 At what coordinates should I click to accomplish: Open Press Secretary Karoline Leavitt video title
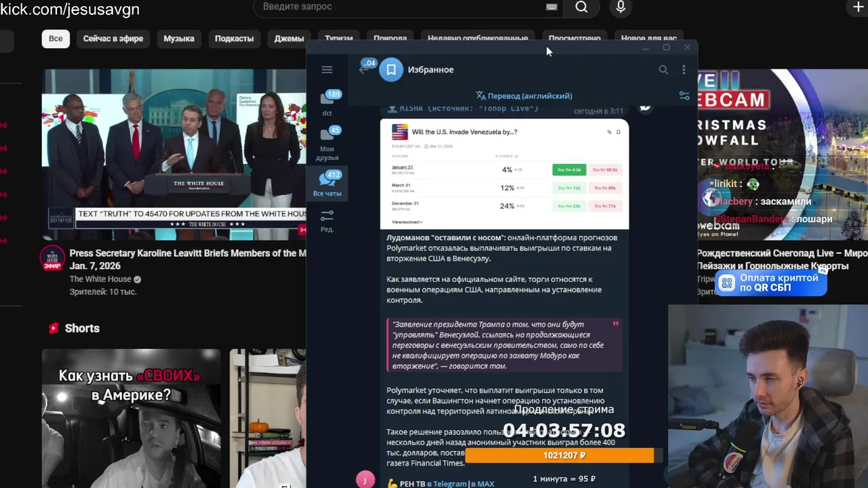188,260
